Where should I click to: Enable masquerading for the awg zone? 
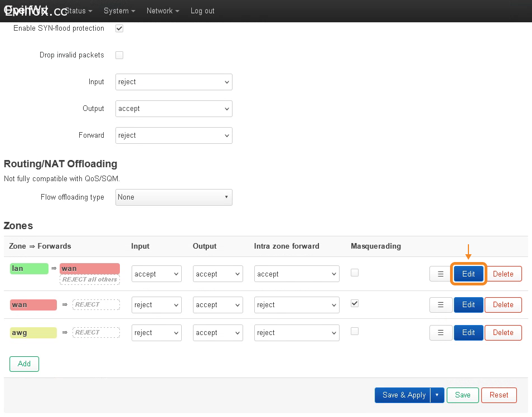(x=355, y=331)
